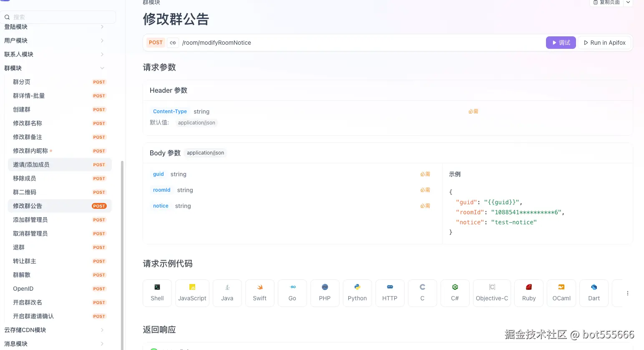
Task: Select the Shell code example icon
Action: coord(157,292)
